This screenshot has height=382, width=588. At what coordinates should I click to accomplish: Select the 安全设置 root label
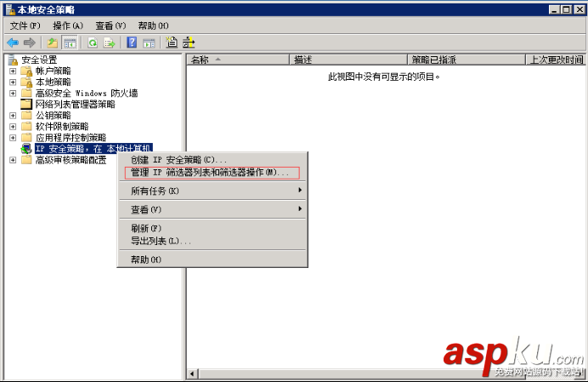point(39,60)
